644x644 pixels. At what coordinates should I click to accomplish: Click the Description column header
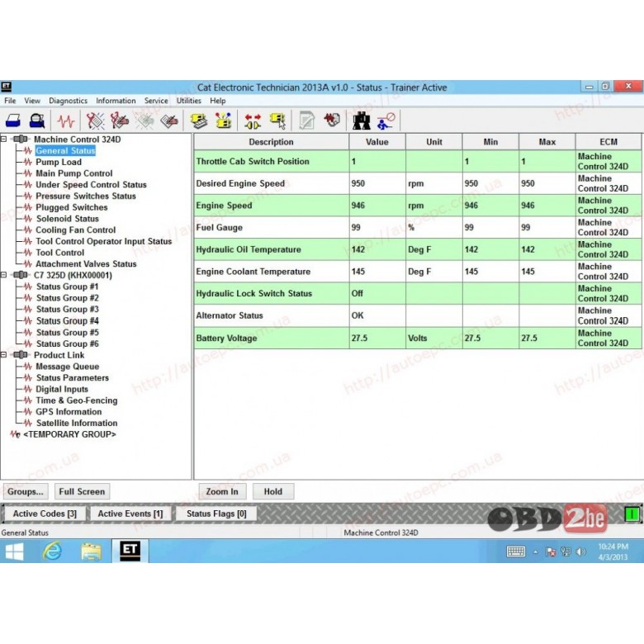(x=272, y=142)
